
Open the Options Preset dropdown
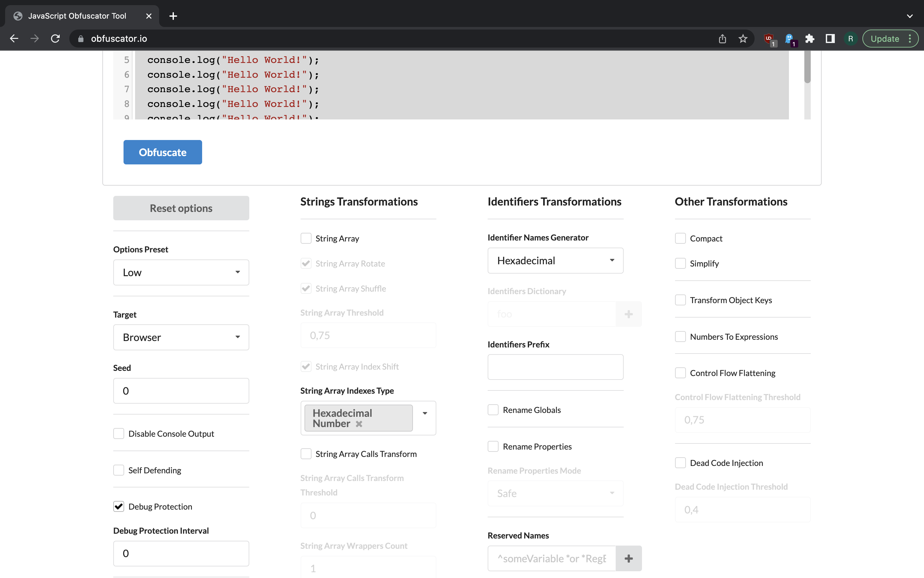[x=181, y=273]
